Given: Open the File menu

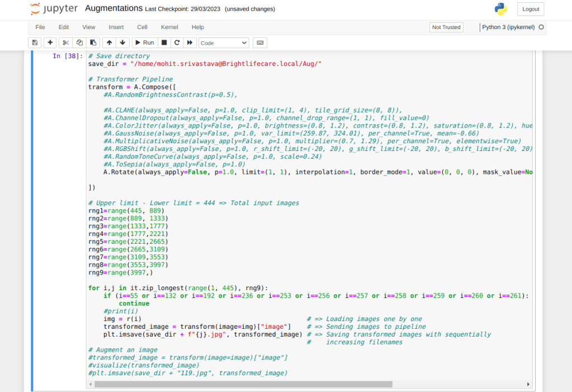Looking at the screenshot, I should coord(40,27).
